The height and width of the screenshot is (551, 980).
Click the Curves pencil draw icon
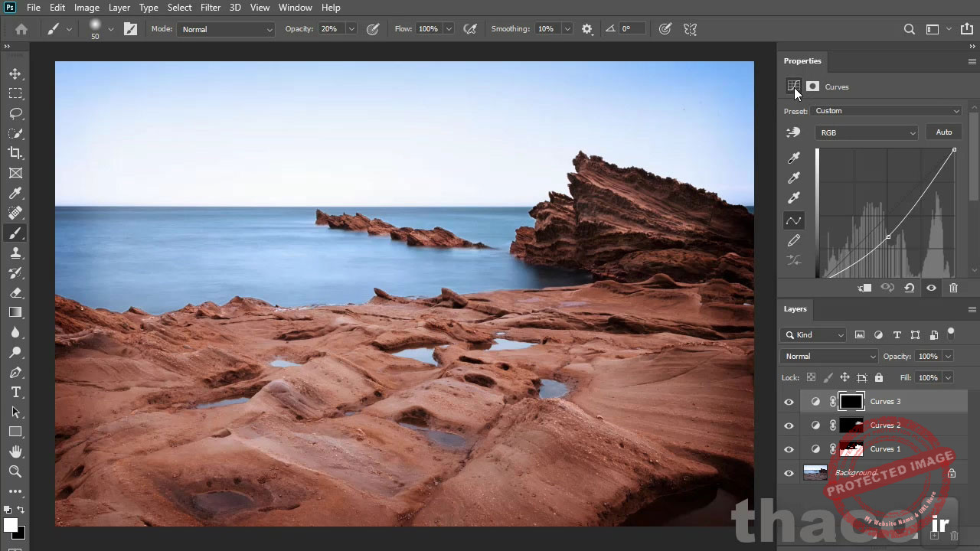[x=794, y=241]
